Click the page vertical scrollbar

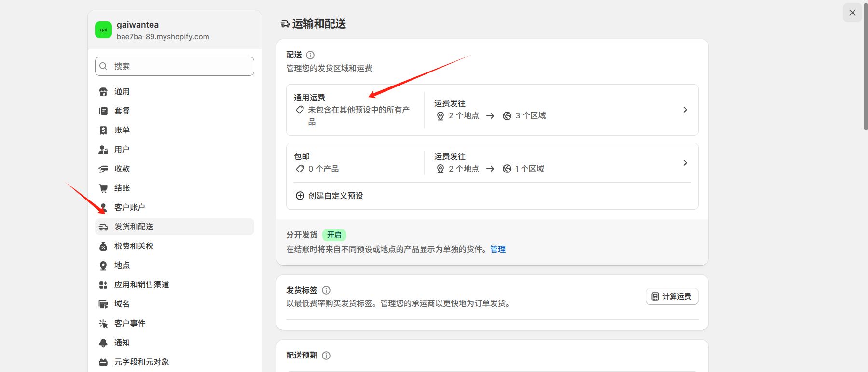tap(866, 66)
